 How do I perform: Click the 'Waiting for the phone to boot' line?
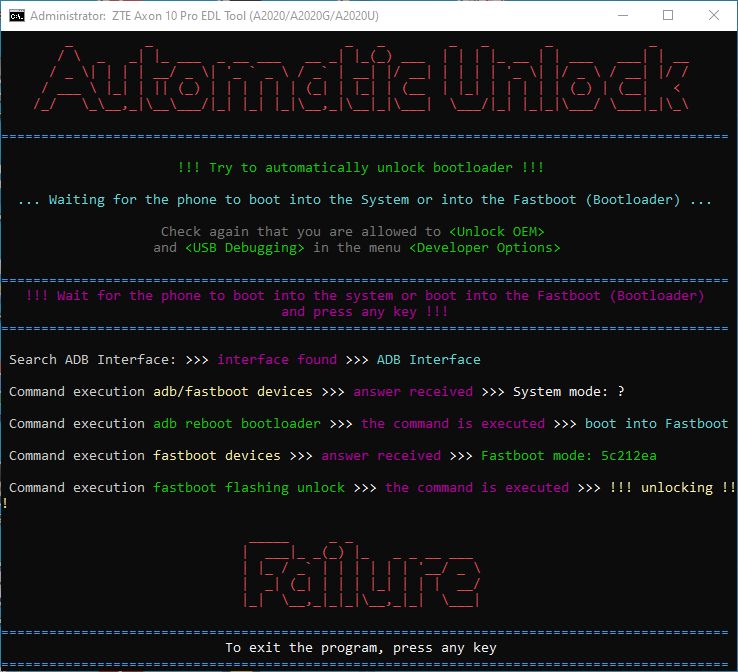365,200
